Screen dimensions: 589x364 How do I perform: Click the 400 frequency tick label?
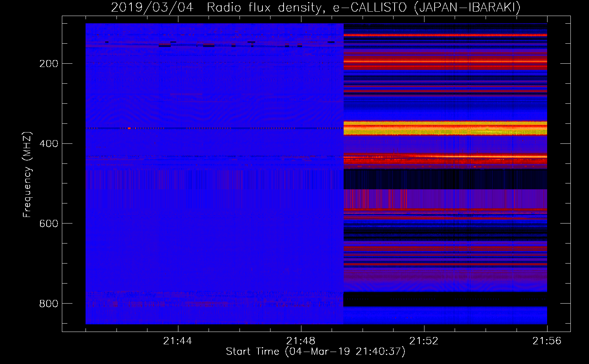[x=49, y=143]
